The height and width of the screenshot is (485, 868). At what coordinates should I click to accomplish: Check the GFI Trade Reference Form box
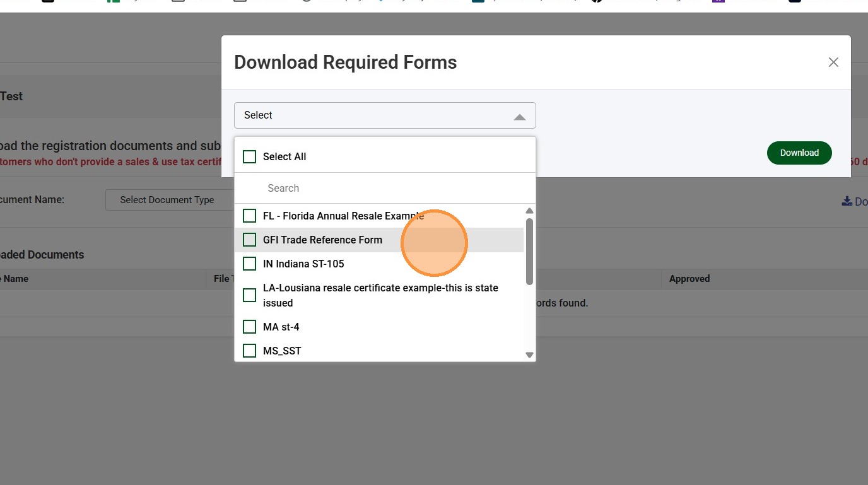click(x=250, y=240)
